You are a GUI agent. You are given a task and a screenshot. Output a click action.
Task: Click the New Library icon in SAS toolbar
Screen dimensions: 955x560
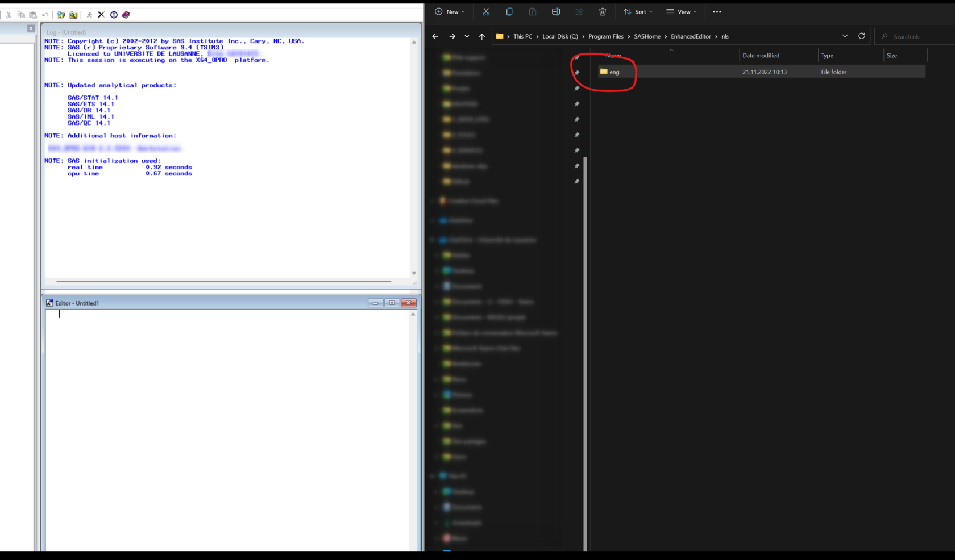(61, 15)
